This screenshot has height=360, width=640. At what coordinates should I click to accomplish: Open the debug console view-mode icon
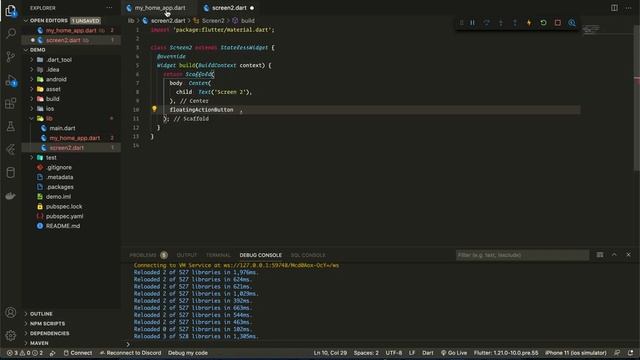pos(600,255)
